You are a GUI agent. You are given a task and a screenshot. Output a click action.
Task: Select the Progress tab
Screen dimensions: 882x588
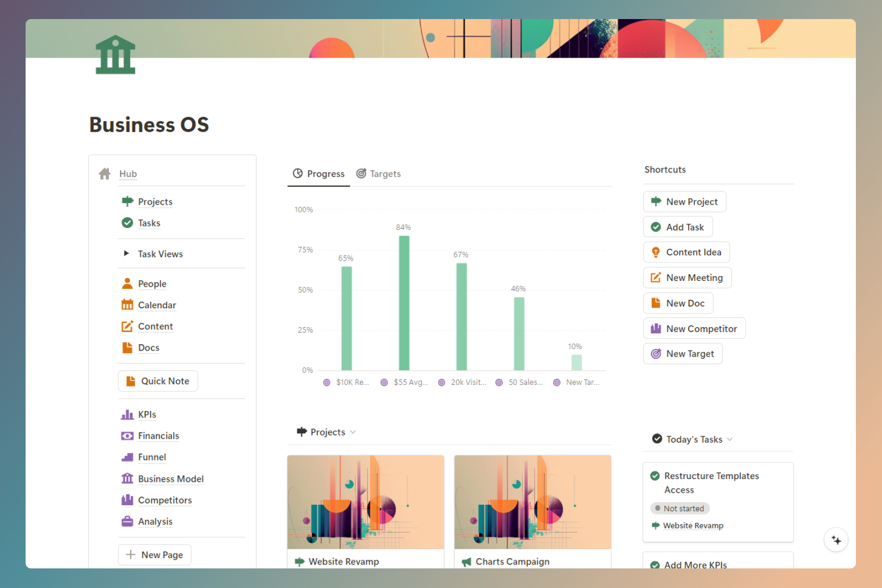(x=318, y=174)
